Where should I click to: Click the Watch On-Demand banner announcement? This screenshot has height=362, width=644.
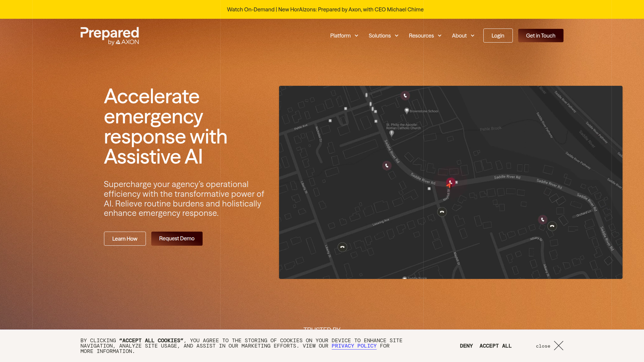click(325, 9)
